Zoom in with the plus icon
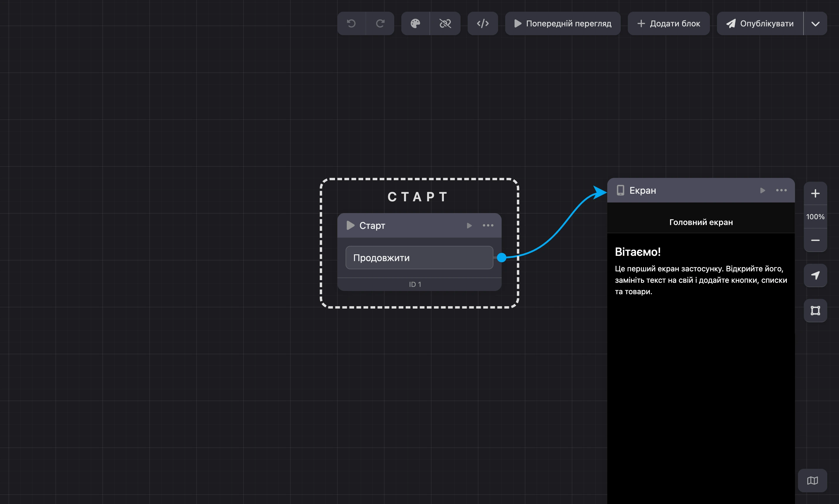This screenshot has width=839, height=504. (x=815, y=193)
